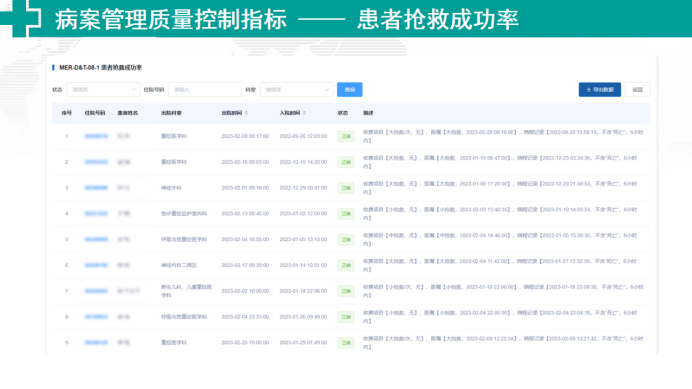This screenshot has height=389, width=692.
Task: Click 正确 status tag in row 2
Action: click(346, 162)
